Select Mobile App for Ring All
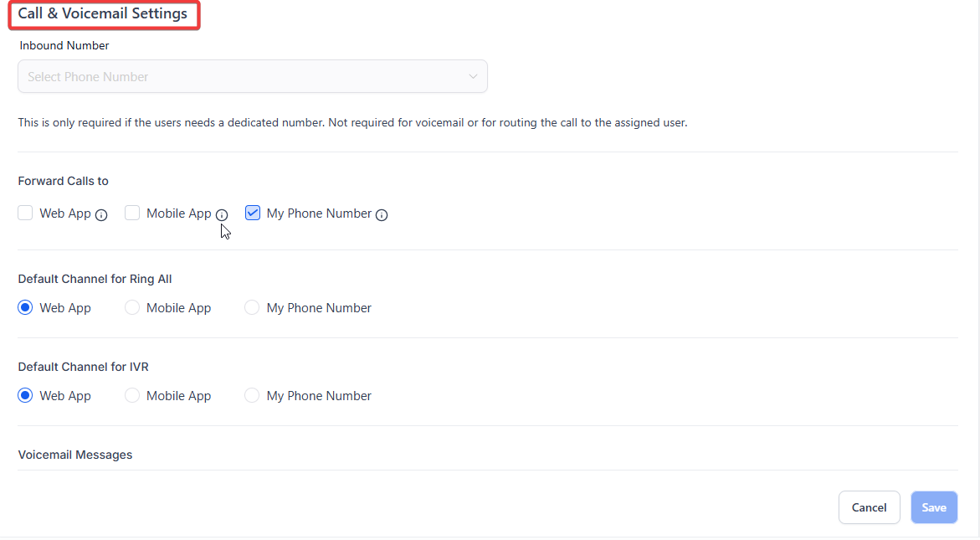 132,308
